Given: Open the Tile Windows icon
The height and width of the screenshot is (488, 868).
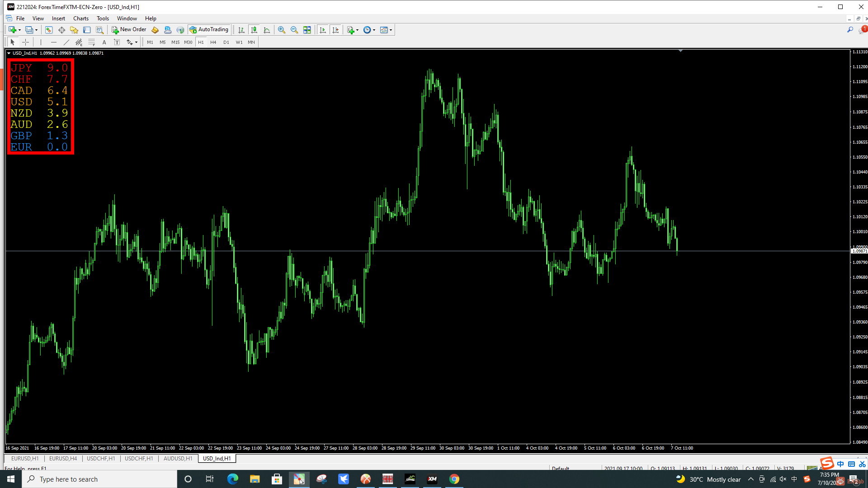Looking at the screenshot, I should tap(307, 30).
